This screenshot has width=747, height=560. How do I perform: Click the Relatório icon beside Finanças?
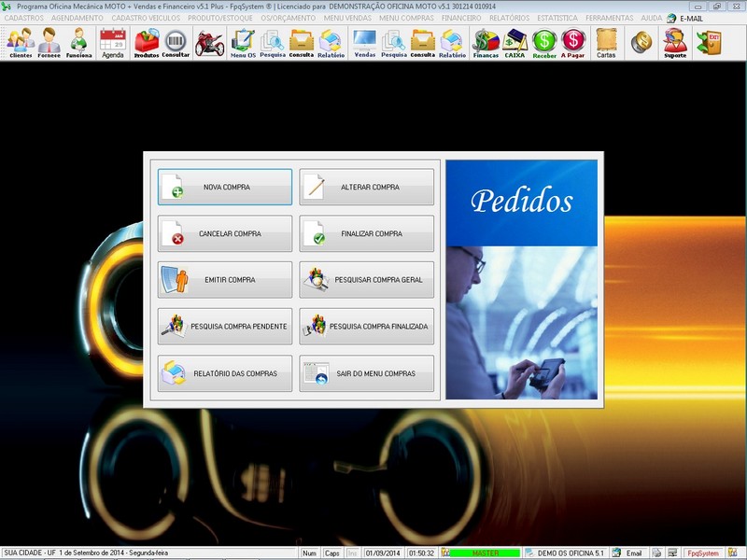[452, 43]
